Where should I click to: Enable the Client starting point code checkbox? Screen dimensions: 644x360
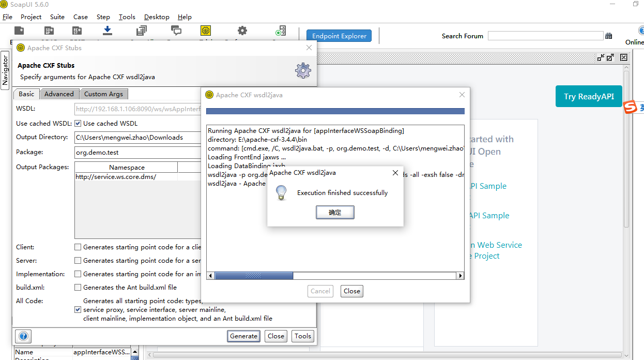[78, 247]
